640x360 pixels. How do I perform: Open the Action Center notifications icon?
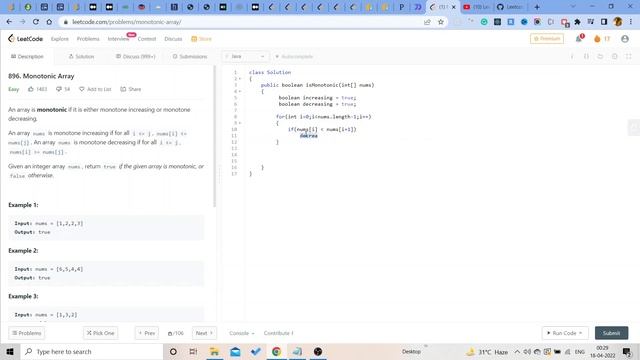tap(627, 351)
